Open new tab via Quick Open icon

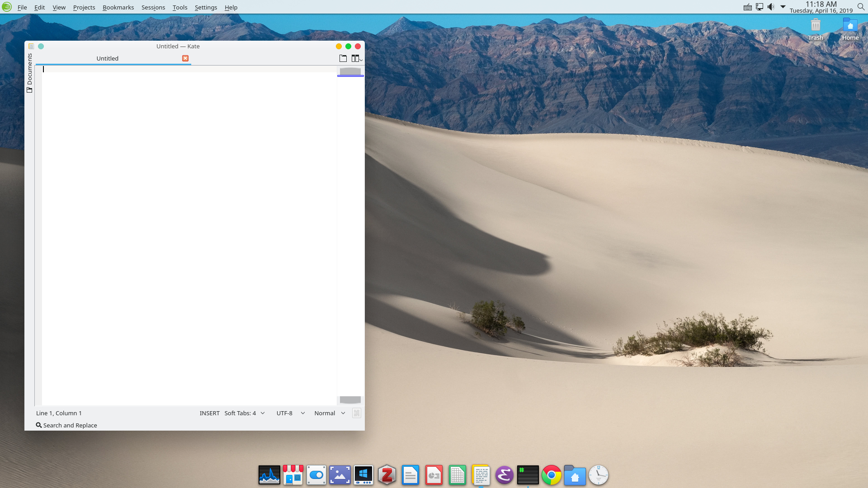point(343,58)
